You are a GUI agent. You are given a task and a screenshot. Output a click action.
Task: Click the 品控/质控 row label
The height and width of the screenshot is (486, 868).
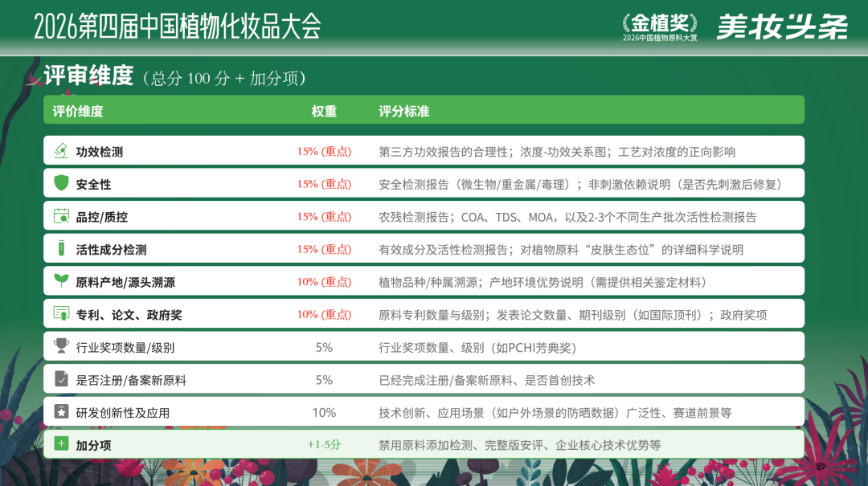(x=102, y=217)
